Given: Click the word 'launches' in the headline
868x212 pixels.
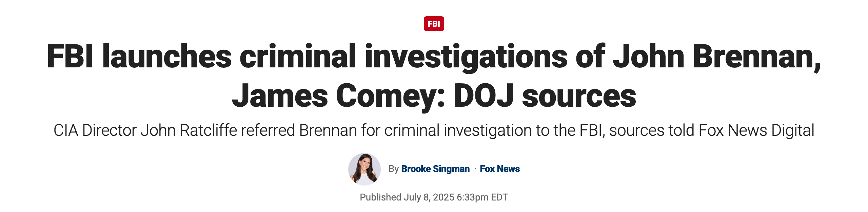Looking at the screenshot, I should [x=167, y=56].
